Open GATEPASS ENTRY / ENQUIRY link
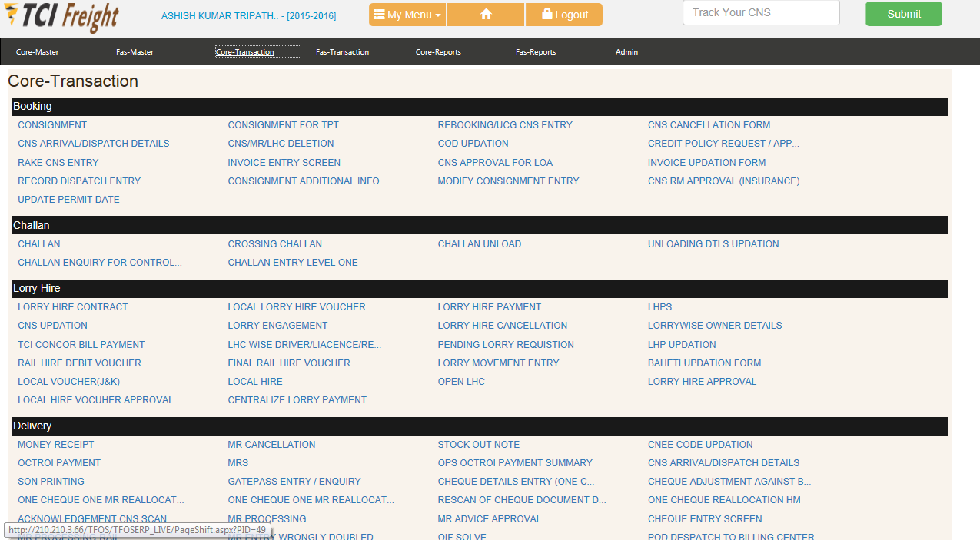Screen dimensions: 980x540 pyautogui.click(x=294, y=482)
